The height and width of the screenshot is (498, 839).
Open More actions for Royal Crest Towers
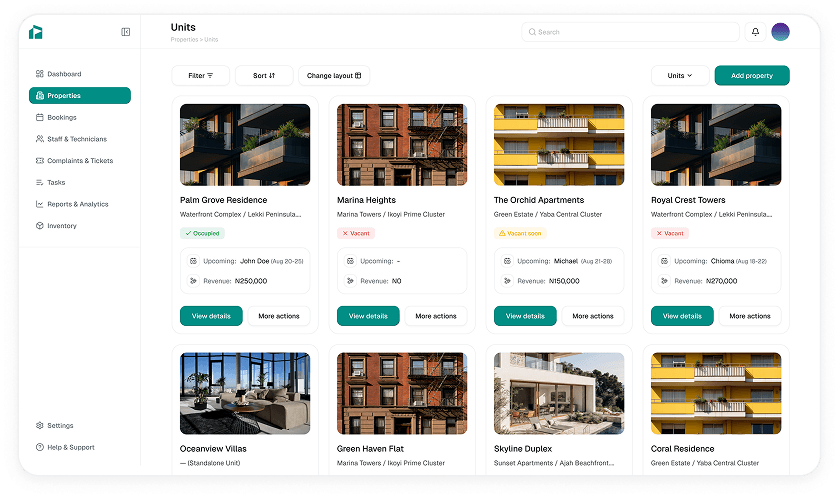pyautogui.click(x=750, y=316)
